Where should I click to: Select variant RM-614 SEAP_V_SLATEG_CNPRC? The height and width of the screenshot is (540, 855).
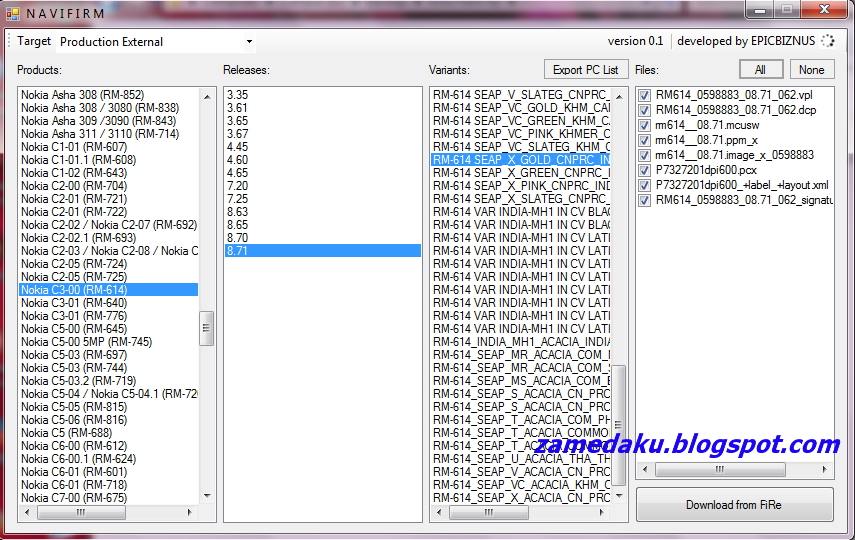point(521,95)
